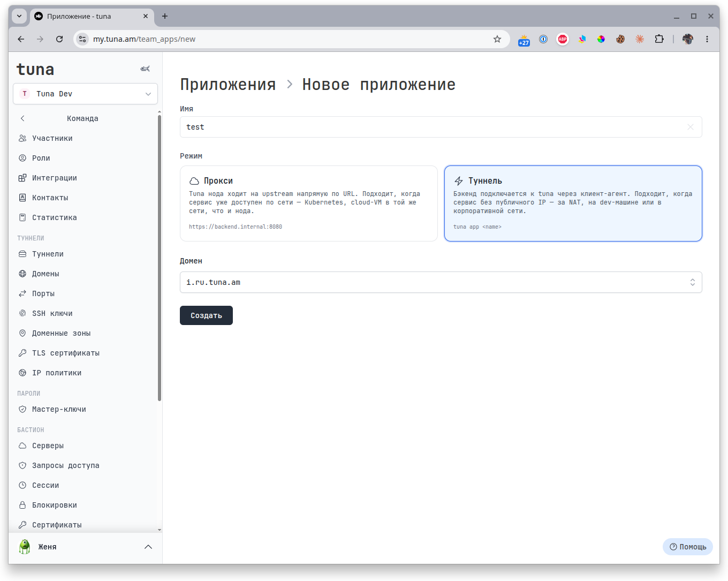The image size is (728, 581).
Task: Click the sidebar vertical scrollbar
Action: tap(160, 258)
